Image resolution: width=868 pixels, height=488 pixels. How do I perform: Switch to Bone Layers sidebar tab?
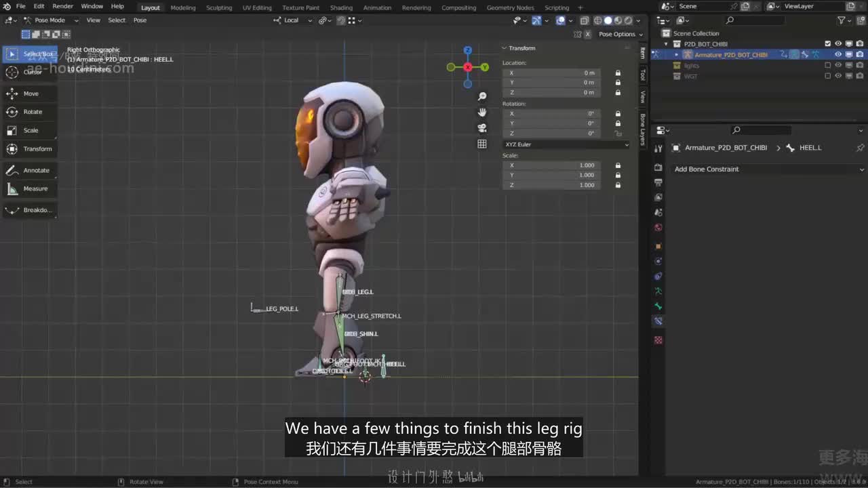643,129
